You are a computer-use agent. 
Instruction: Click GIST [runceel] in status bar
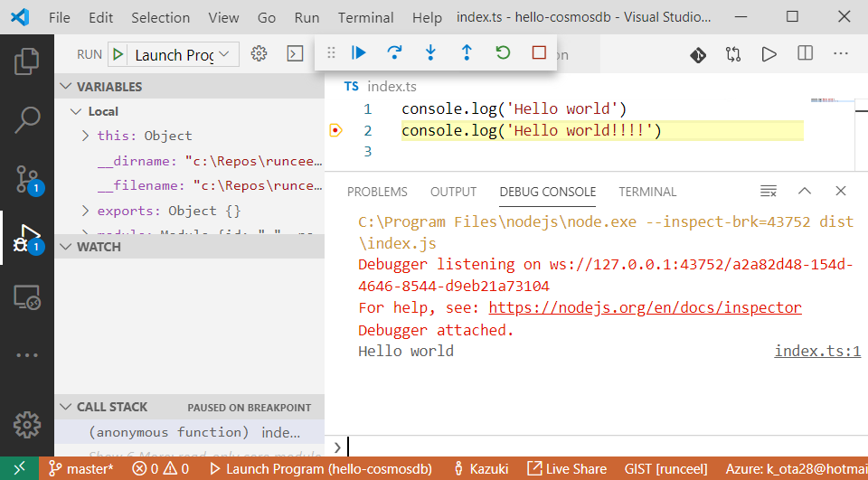pos(666,469)
